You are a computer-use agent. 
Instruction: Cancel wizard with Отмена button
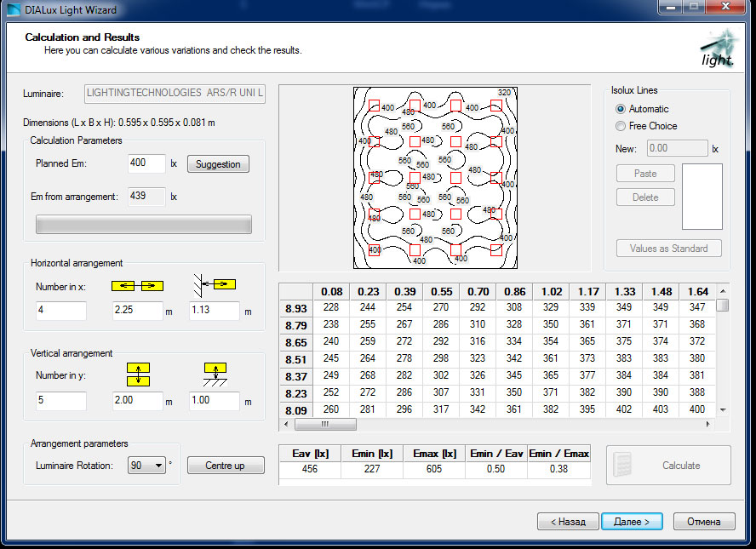703,522
